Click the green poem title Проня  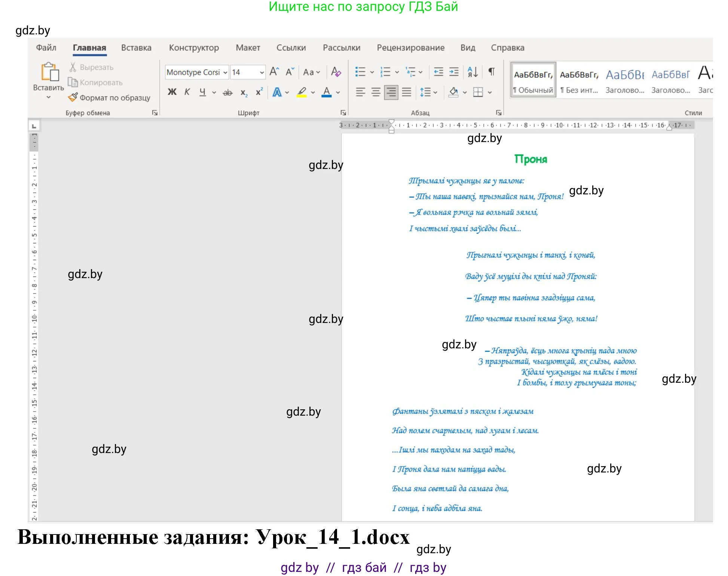(530, 159)
